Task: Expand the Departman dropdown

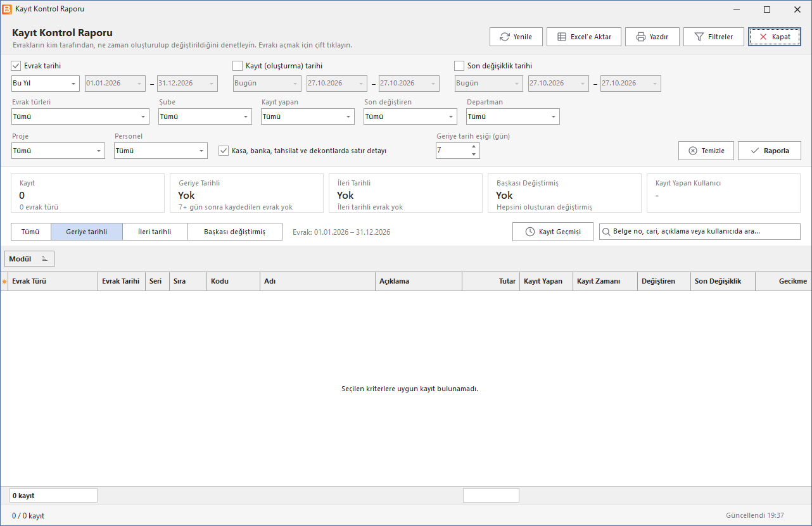Action: click(x=513, y=116)
